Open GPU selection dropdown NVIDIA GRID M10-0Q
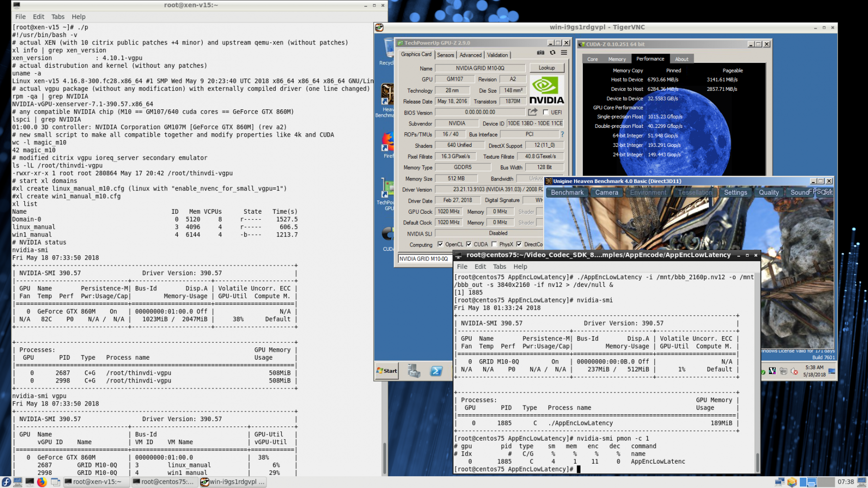Viewport: 868px width, 488px height. (x=425, y=259)
